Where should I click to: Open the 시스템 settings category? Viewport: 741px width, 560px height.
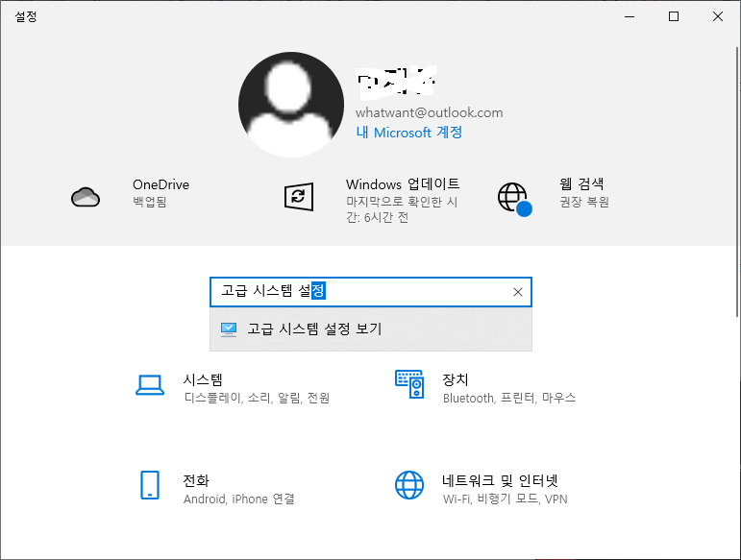click(202, 379)
